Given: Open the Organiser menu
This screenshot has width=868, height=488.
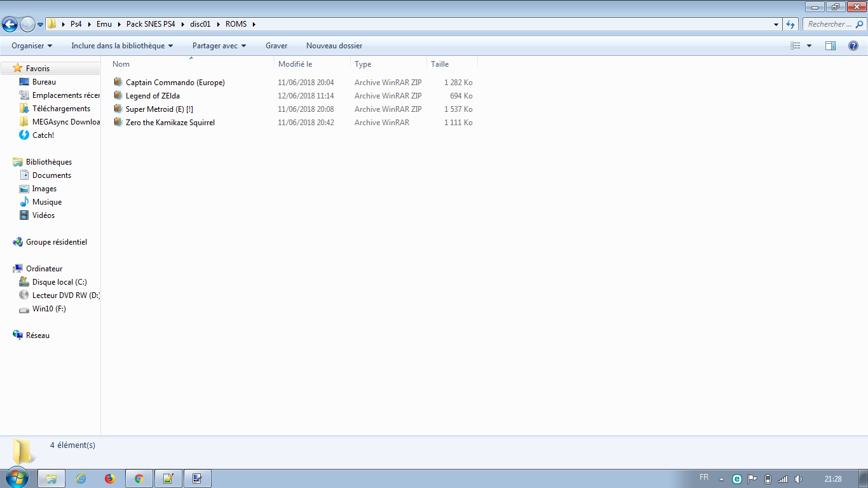Looking at the screenshot, I should click(32, 46).
